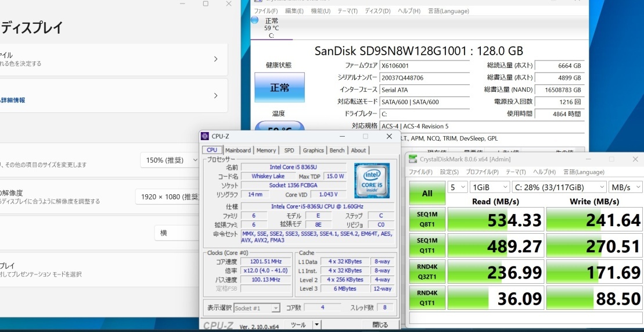
Task: Open the Mainboard tab in CPU-Z
Action: [238, 150]
